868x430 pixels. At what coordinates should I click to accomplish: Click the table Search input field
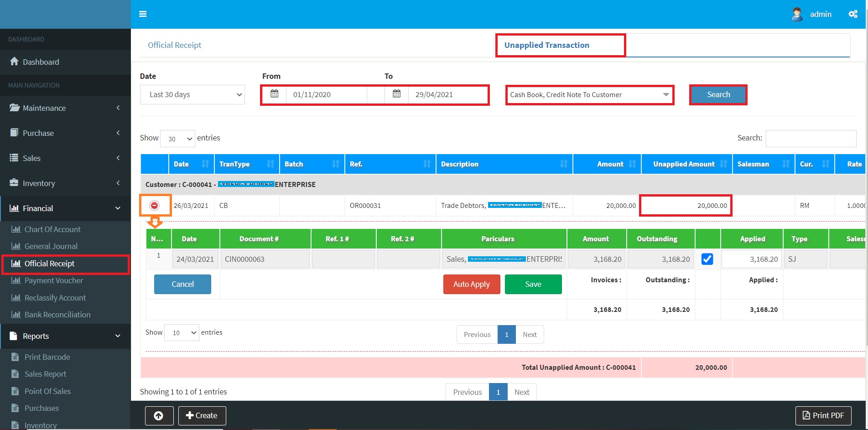pos(811,138)
